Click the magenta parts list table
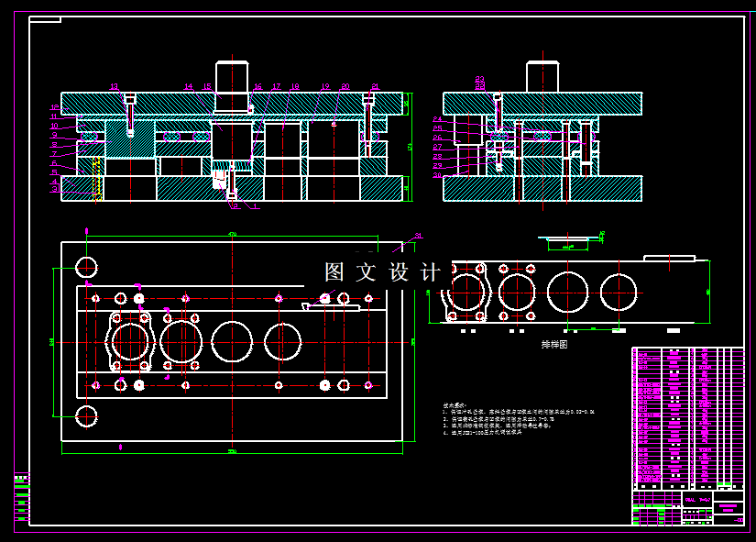 (688, 418)
